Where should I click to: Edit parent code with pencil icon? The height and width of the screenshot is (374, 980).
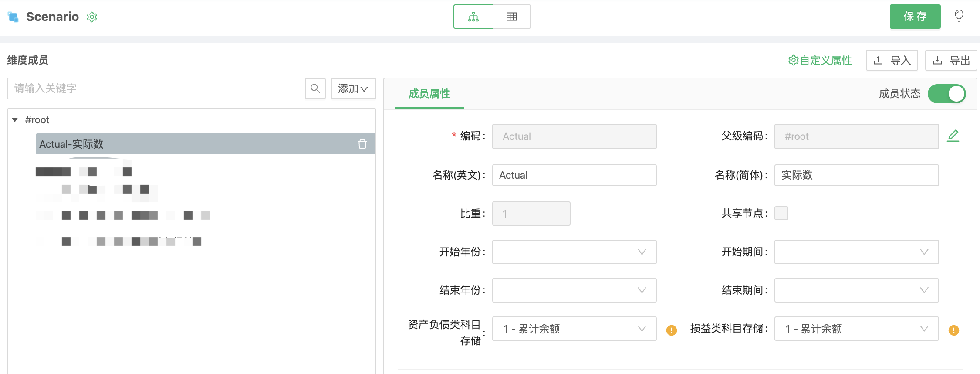(953, 136)
